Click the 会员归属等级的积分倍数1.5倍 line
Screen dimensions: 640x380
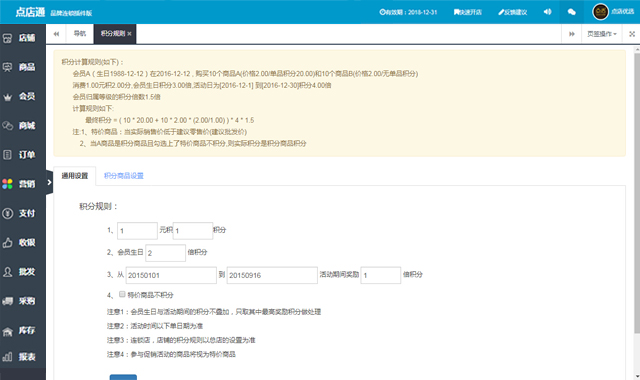(116, 97)
